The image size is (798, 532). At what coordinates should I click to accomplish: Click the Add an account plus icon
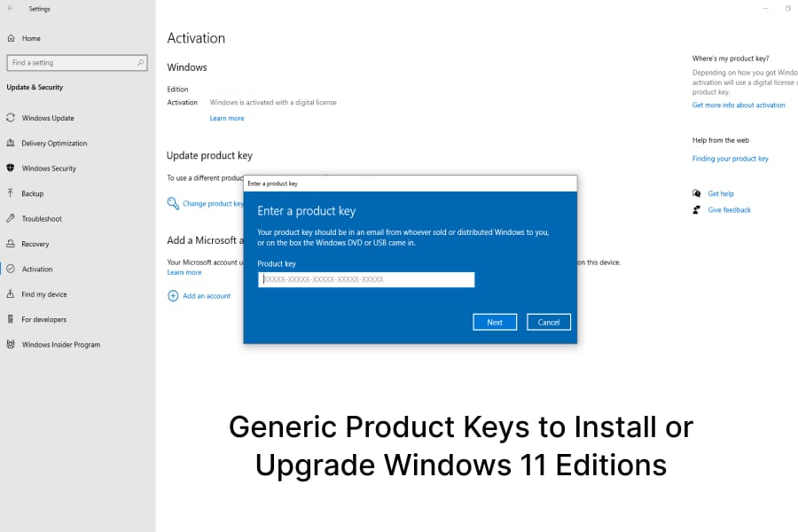[x=173, y=296]
